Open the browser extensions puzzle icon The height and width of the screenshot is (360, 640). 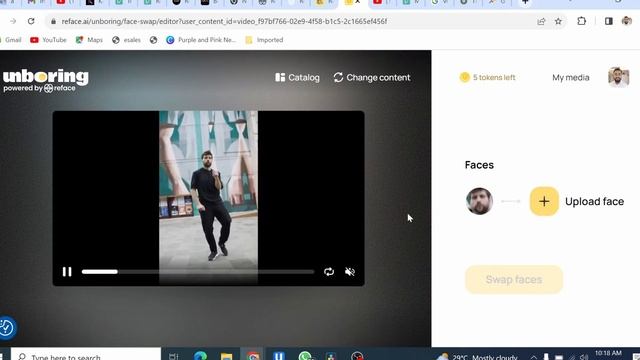pos(582,21)
